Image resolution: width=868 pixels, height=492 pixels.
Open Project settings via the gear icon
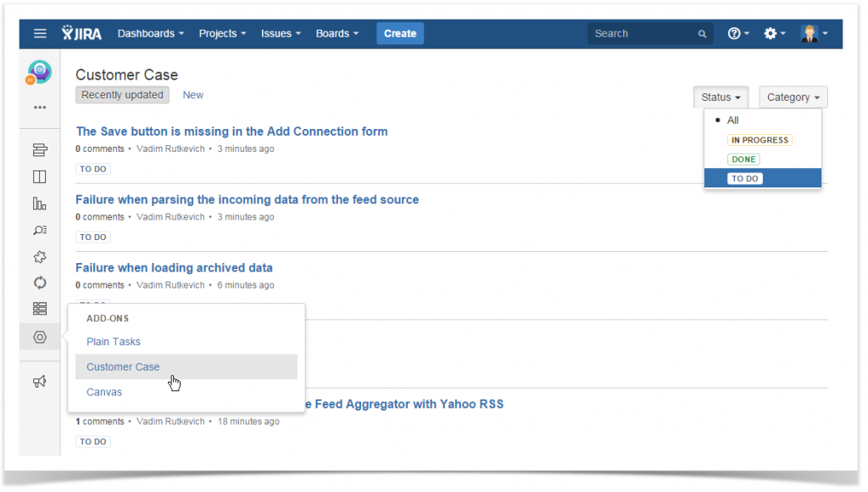[x=40, y=337]
